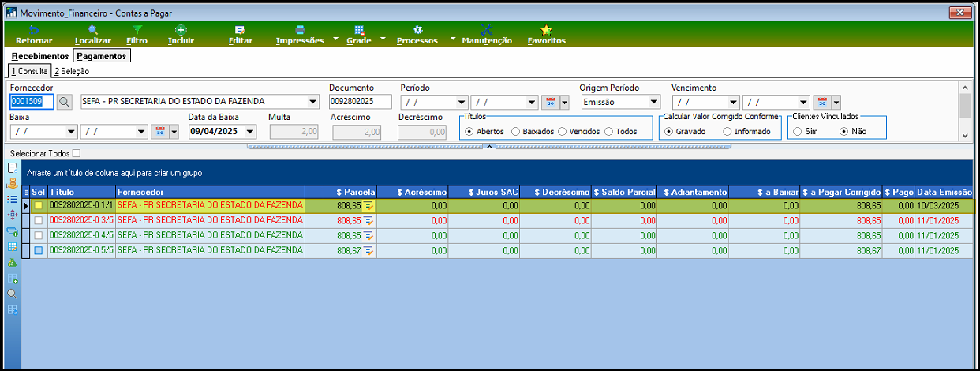Open the Período end date dropdown
The height and width of the screenshot is (371, 980).
pos(532,102)
